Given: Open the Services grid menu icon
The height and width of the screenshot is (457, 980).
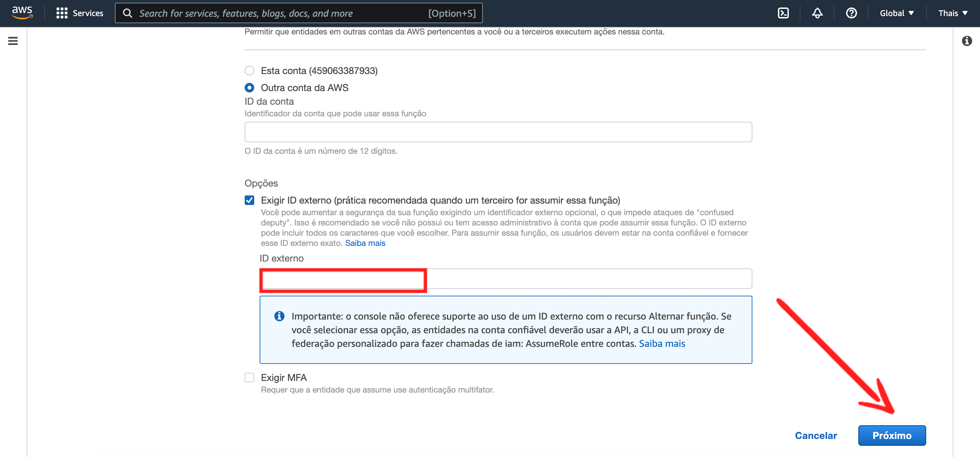Looking at the screenshot, I should 62,13.
